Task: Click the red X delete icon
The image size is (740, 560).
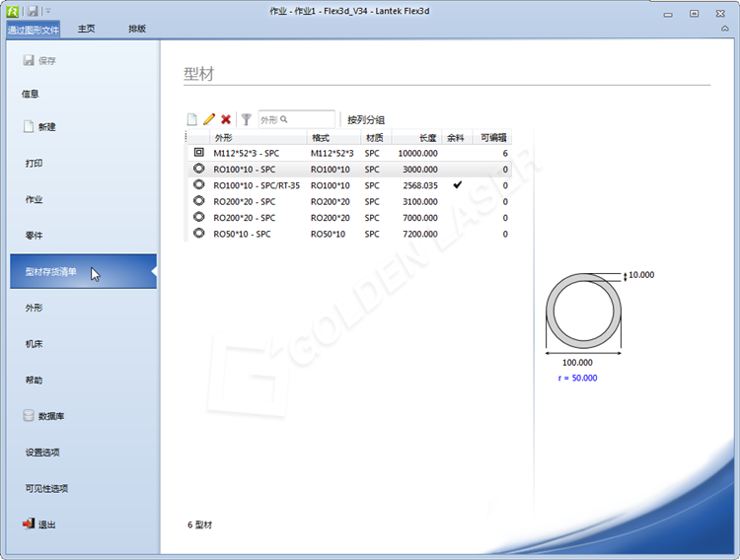Action: click(x=226, y=119)
